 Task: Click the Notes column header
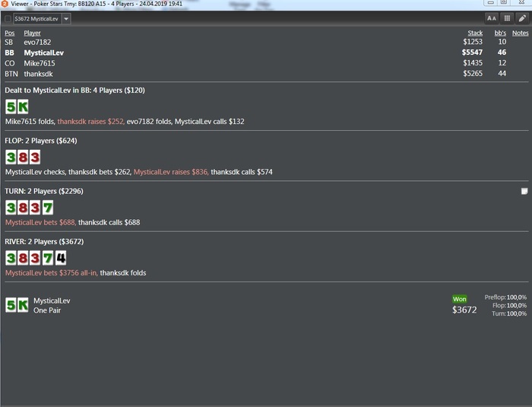point(520,33)
